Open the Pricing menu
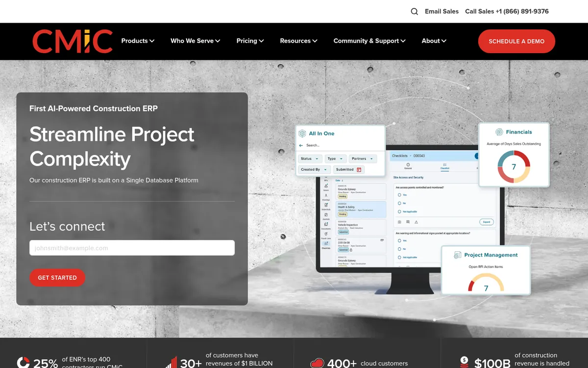The image size is (588, 368). 250,41
